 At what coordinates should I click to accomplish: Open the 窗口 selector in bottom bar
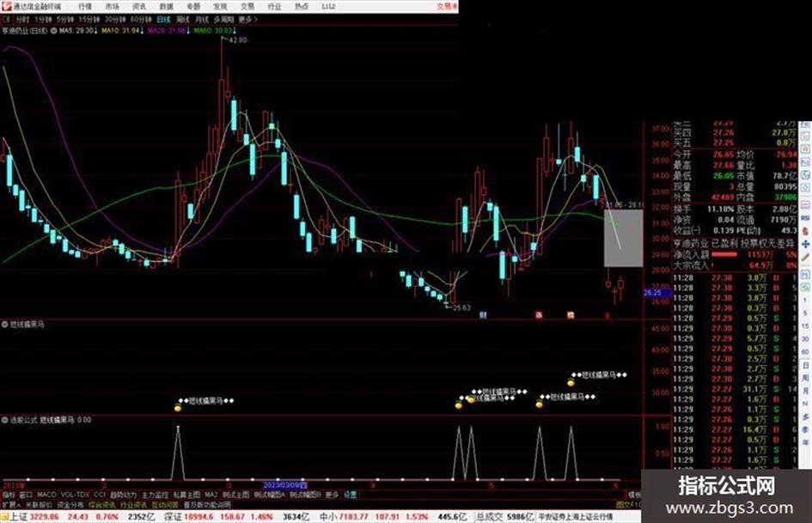pyautogui.click(x=24, y=495)
